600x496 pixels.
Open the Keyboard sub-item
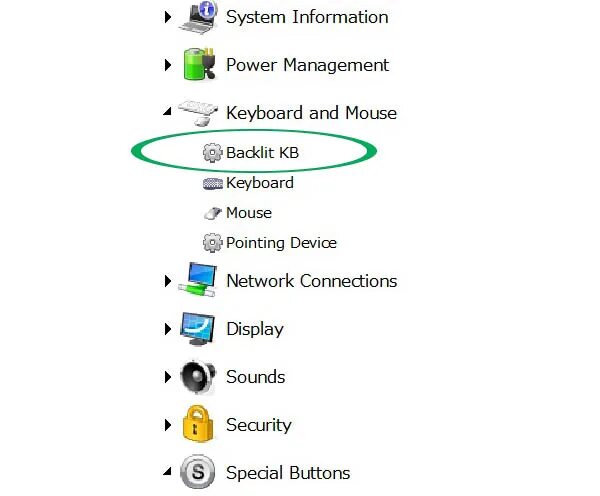(259, 183)
